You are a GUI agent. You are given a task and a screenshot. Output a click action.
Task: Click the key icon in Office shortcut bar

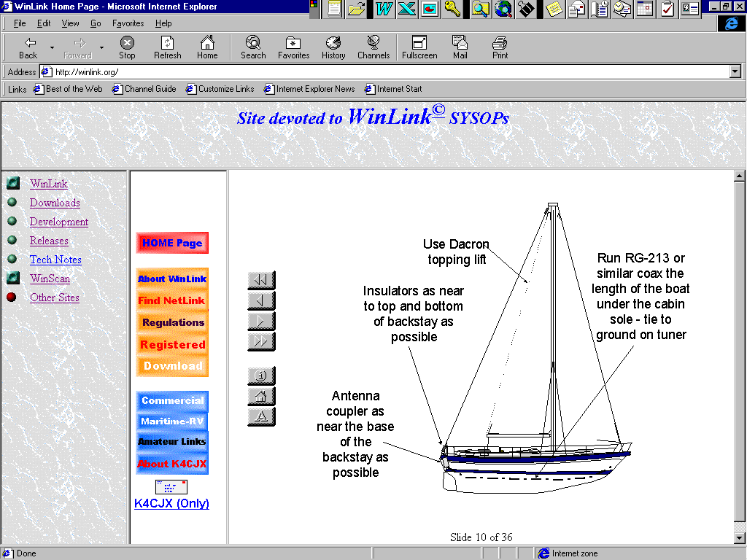click(452, 9)
